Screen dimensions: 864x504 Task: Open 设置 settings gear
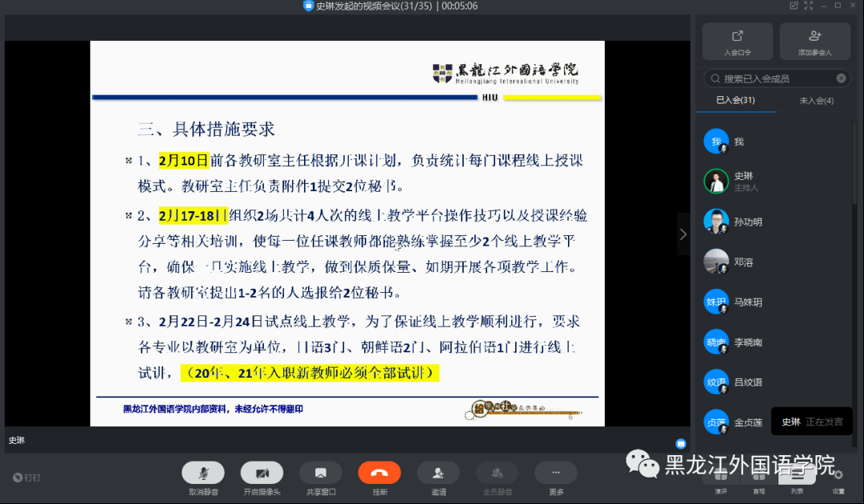pyautogui.click(x=838, y=482)
